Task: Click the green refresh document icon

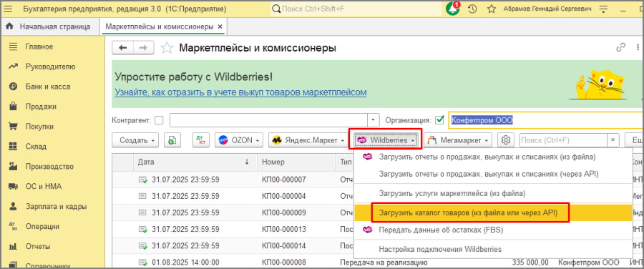Action: click(x=172, y=140)
